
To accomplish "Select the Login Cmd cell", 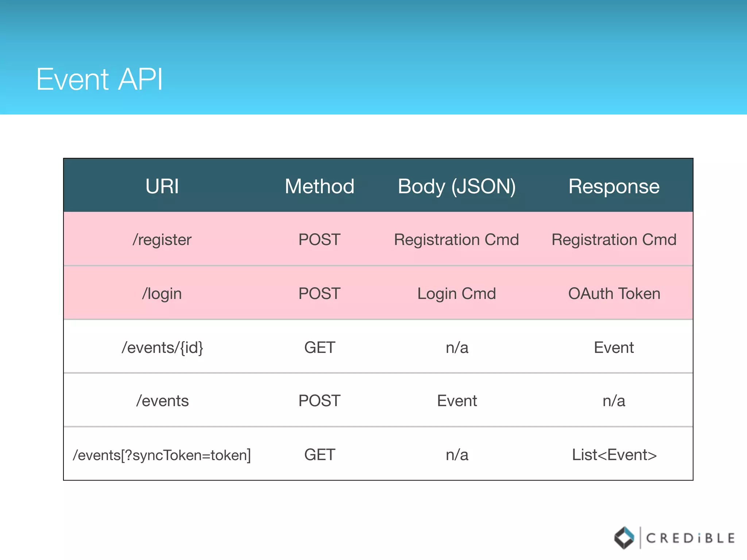I will 457,293.
